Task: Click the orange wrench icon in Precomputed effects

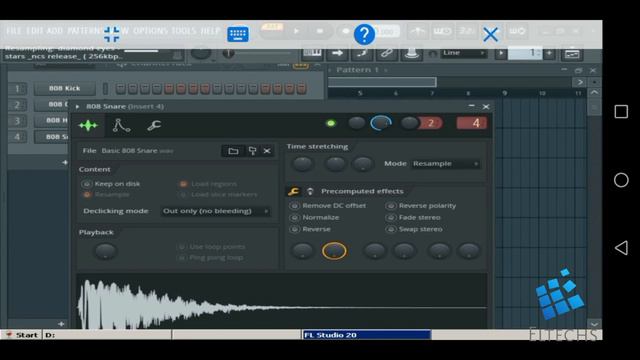Action: [293, 191]
